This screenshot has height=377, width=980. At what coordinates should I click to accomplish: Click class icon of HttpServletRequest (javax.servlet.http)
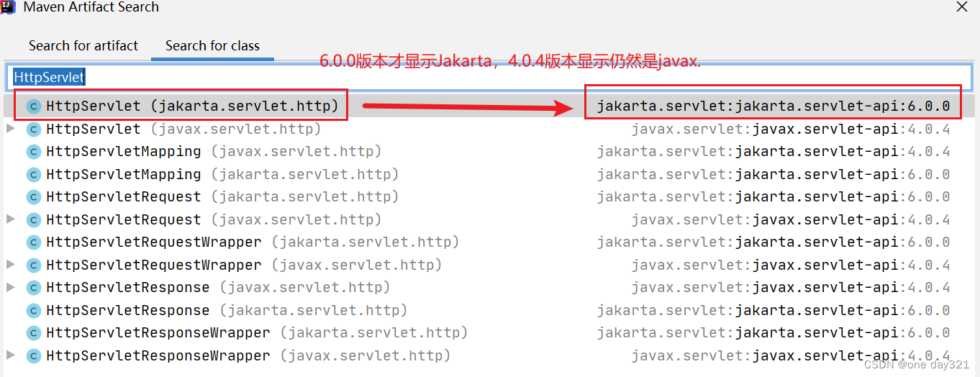pyautogui.click(x=33, y=220)
